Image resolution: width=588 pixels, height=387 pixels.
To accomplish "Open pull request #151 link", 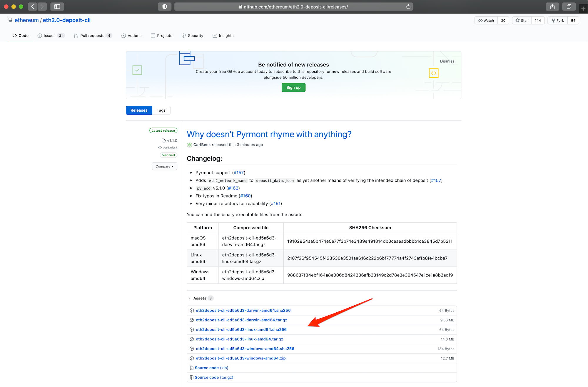I will tap(275, 203).
